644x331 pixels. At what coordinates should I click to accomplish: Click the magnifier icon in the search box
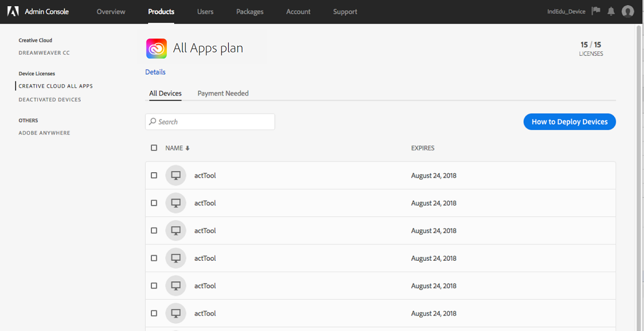click(153, 121)
